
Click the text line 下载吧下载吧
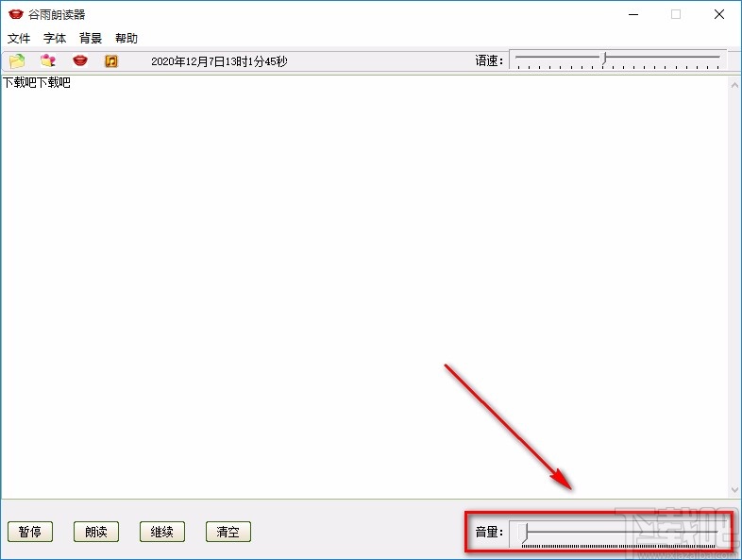[37, 83]
